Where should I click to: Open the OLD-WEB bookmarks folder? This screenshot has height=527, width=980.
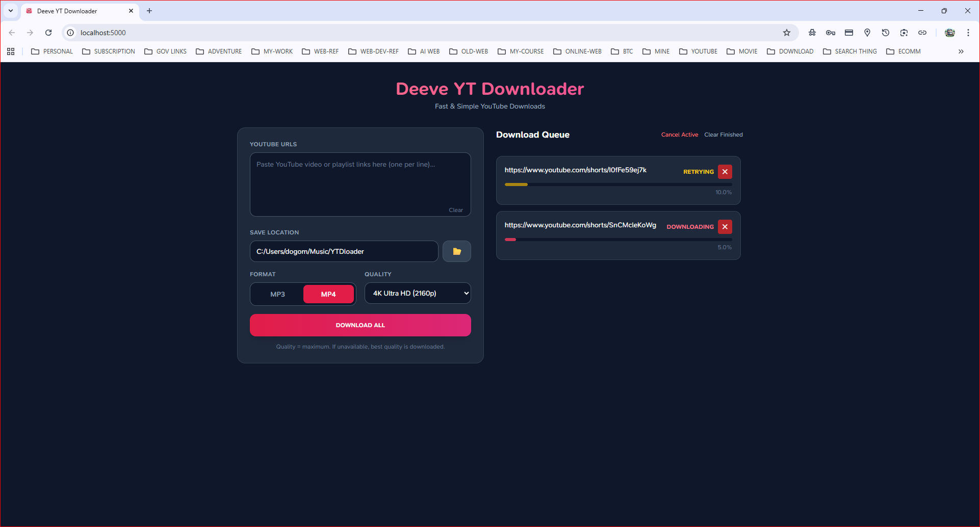(x=469, y=51)
